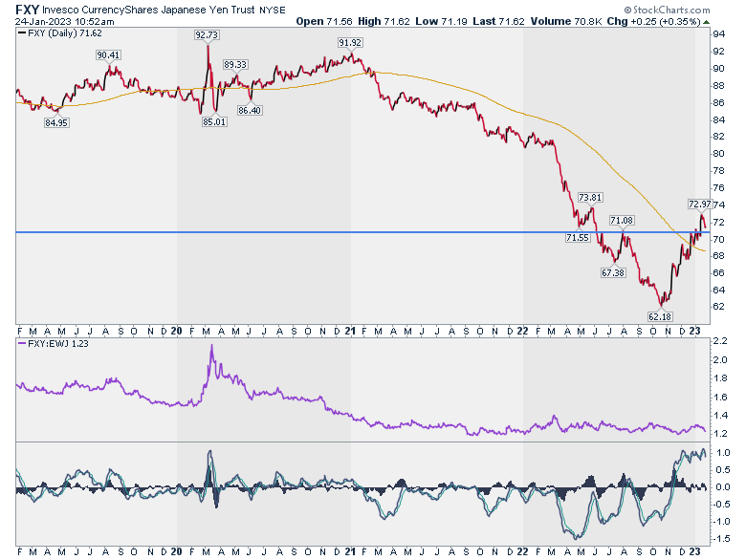Select the Last 71.62 value in the header
746x560 pixels.
coord(498,21)
